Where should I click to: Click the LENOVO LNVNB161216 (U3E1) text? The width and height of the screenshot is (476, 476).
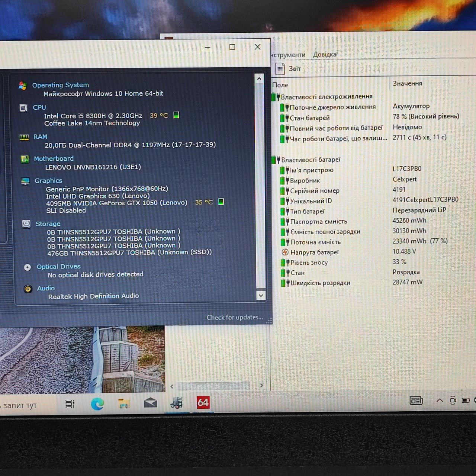[x=93, y=167]
